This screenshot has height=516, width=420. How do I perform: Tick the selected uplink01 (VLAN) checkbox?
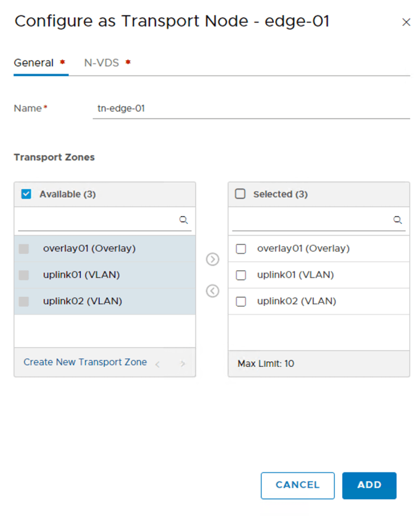(x=241, y=275)
